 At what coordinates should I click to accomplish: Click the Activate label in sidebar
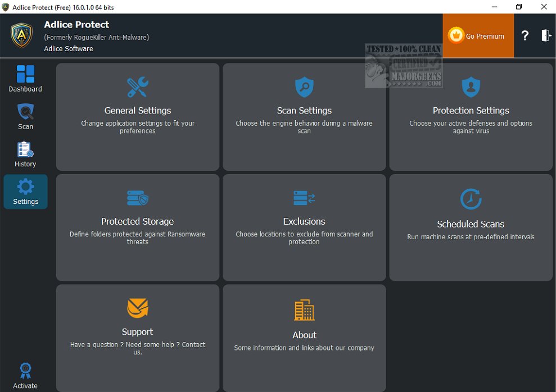pyautogui.click(x=25, y=386)
